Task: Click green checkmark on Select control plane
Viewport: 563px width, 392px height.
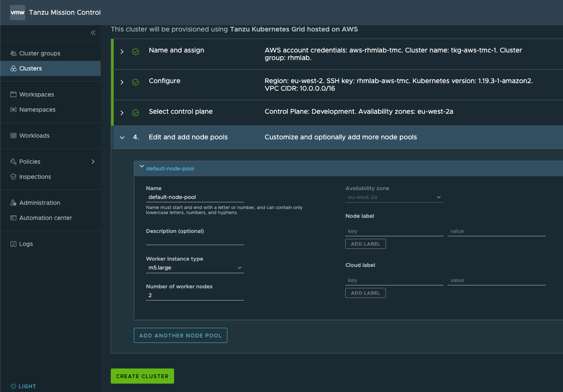Action: pyautogui.click(x=136, y=113)
